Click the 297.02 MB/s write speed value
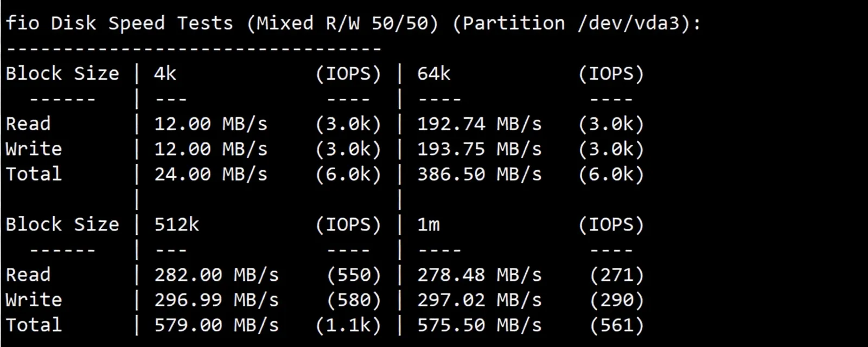868x347 pixels. [x=479, y=300]
